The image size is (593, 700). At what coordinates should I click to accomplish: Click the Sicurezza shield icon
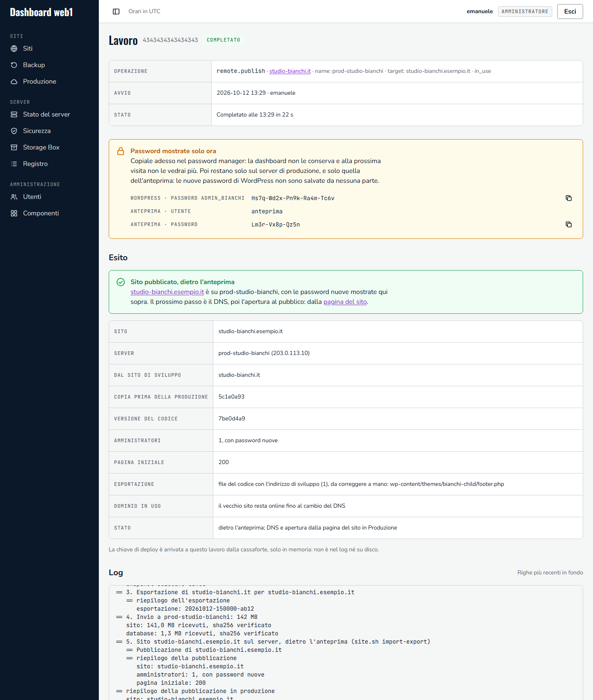tap(14, 131)
